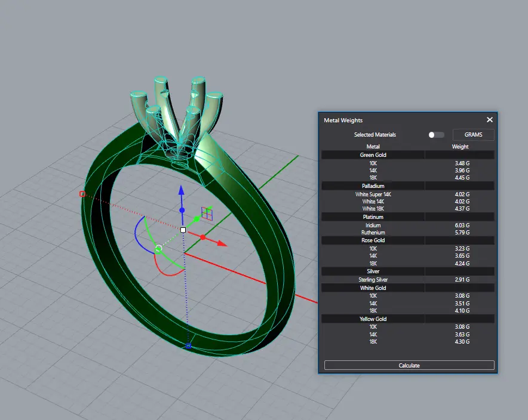Click the Metal column header
This screenshot has height=420, width=528.
[373, 147]
